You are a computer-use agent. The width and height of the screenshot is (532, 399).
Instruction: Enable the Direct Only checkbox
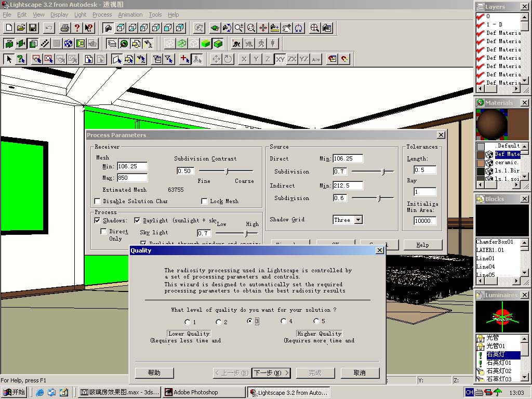103,231
